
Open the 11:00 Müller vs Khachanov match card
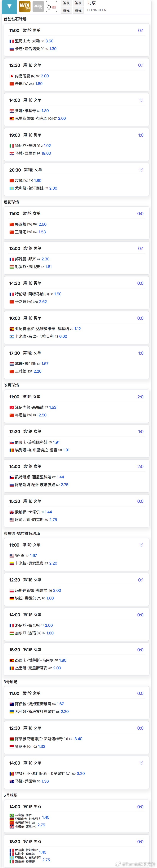click(x=76, y=40)
